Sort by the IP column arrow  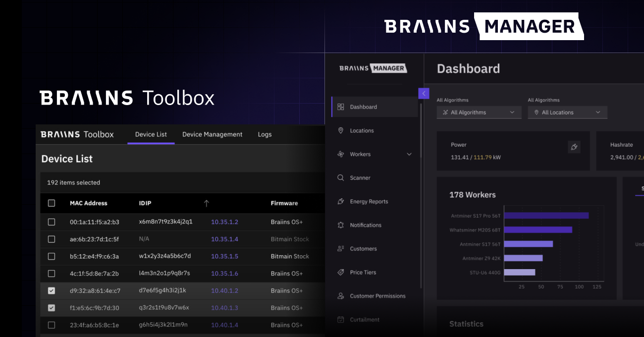[207, 203]
